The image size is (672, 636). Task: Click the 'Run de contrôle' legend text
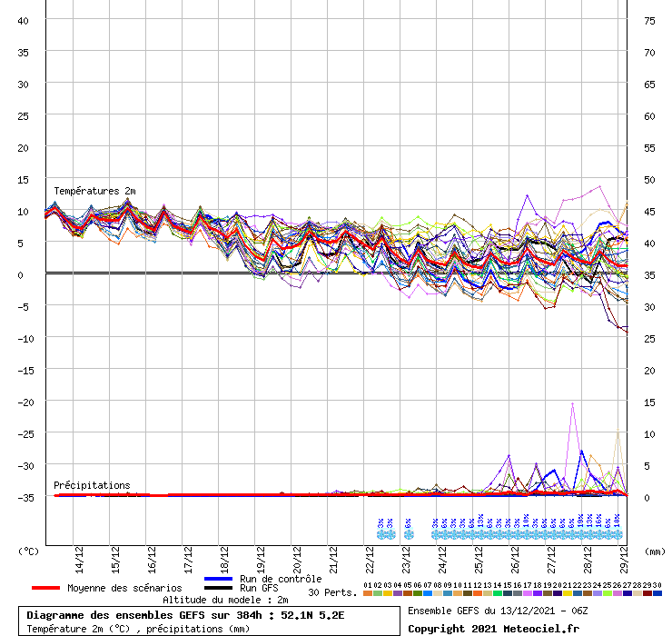coord(281,579)
